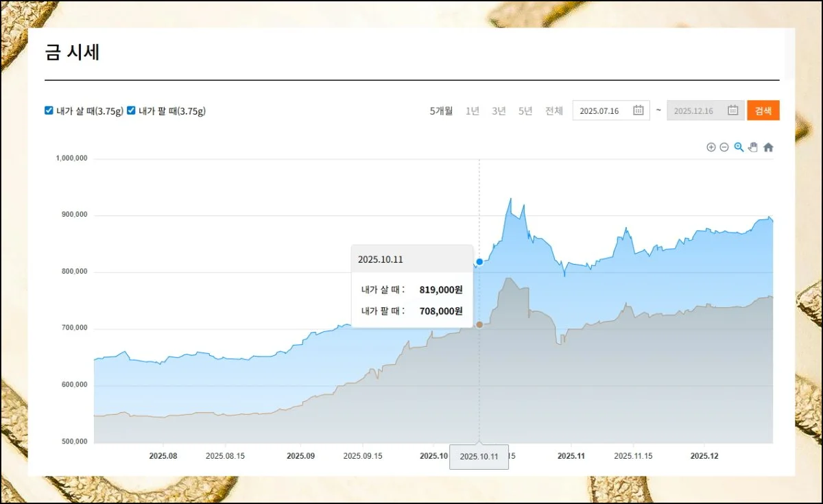Show the 5년 price range
The width and height of the screenshot is (823, 504).
525,111
